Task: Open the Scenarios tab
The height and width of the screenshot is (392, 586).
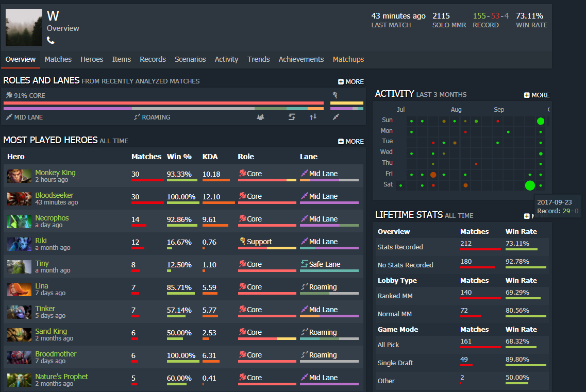Action: tap(190, 59)
